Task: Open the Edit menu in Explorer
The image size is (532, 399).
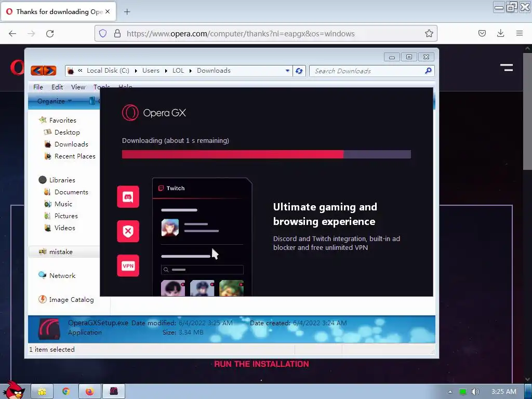Action: pyautogui.click(x=57, y=87)
